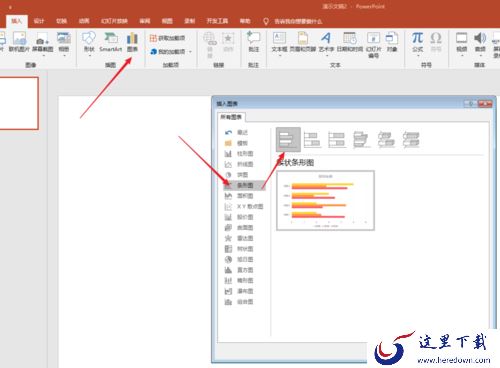The image size is (500, 368).
Task: Click the Audio (音频) speaker icon
Action: (x=480, y=42)
